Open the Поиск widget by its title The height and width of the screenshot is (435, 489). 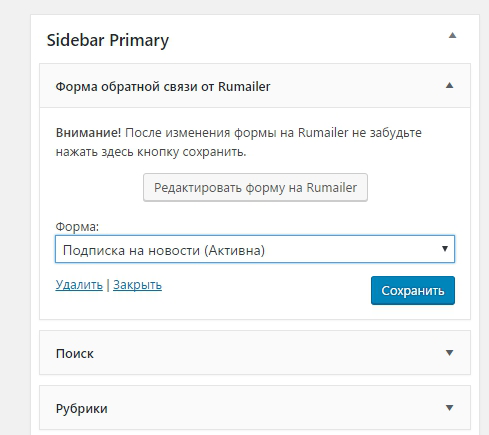[x=75, y=354]
